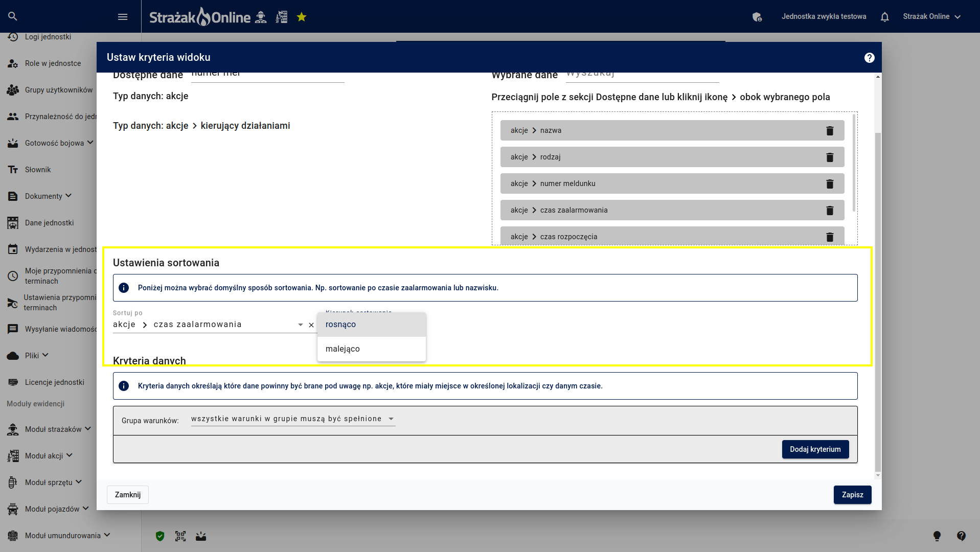Click the Zamknij button
Image resolution: width=980 pixels, height=552 pixels.
click(128, 495)
